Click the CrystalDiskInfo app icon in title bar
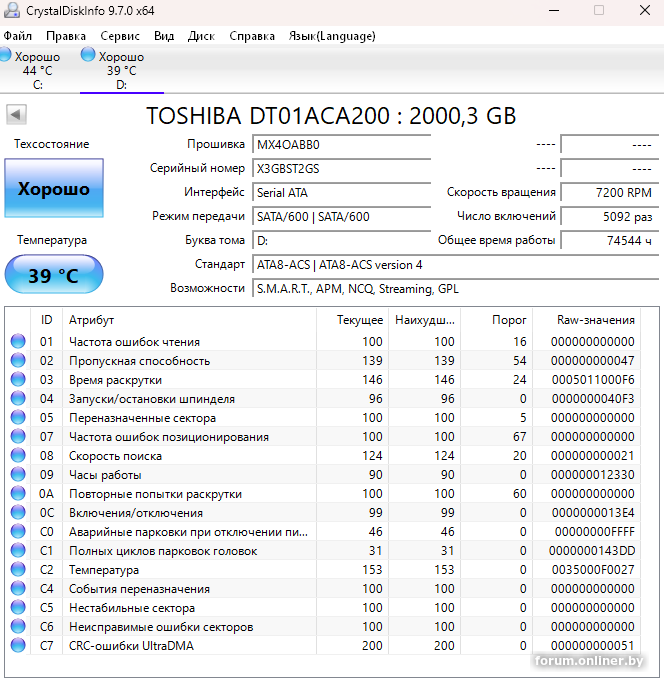 (x=10, y=10)
